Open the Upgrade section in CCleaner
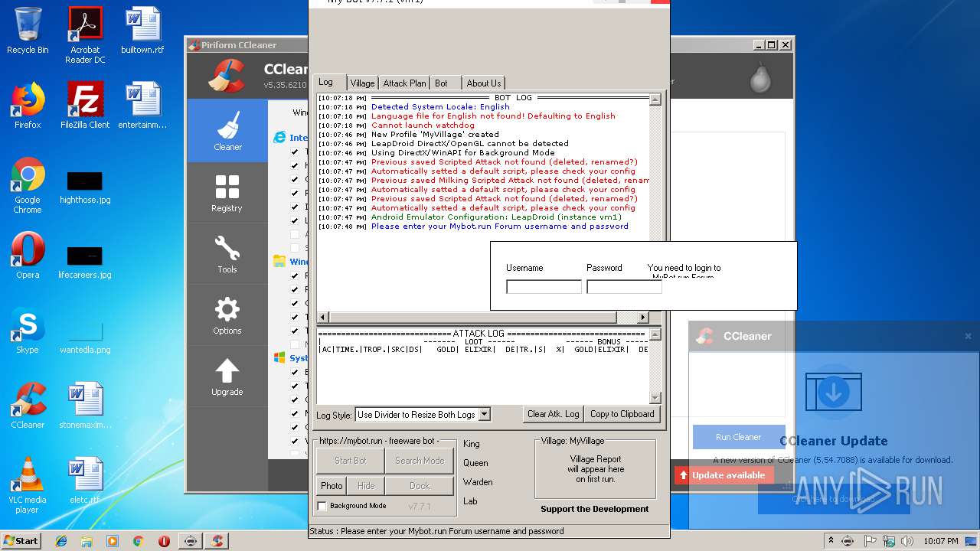This screenshot has height=551, width=980. 227,376
